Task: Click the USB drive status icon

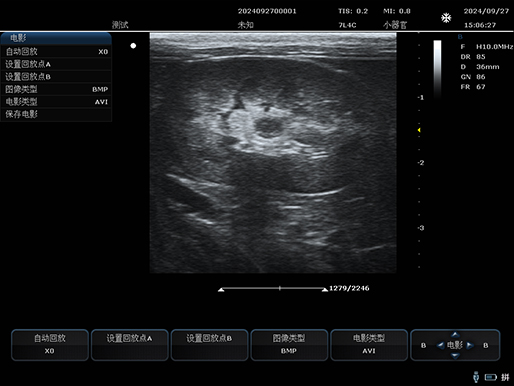Action: (x=476, y=377)
